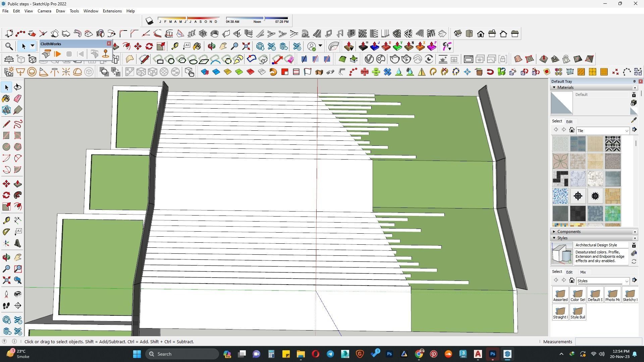Image resolution: width=644 pixels, height=362 pixels.
Task: Start ClothWorks simulation play button
Action: tap(57, 54)
